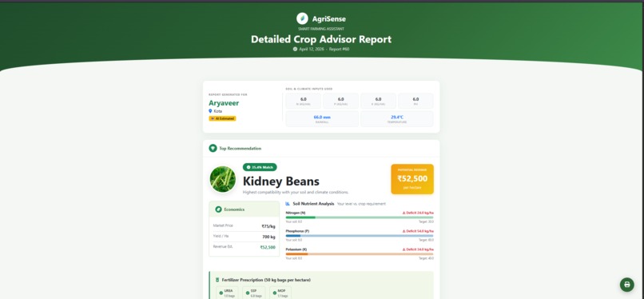Click the Potassium (K) progress bar
This screenshot has width=644, height=299.
360,253
